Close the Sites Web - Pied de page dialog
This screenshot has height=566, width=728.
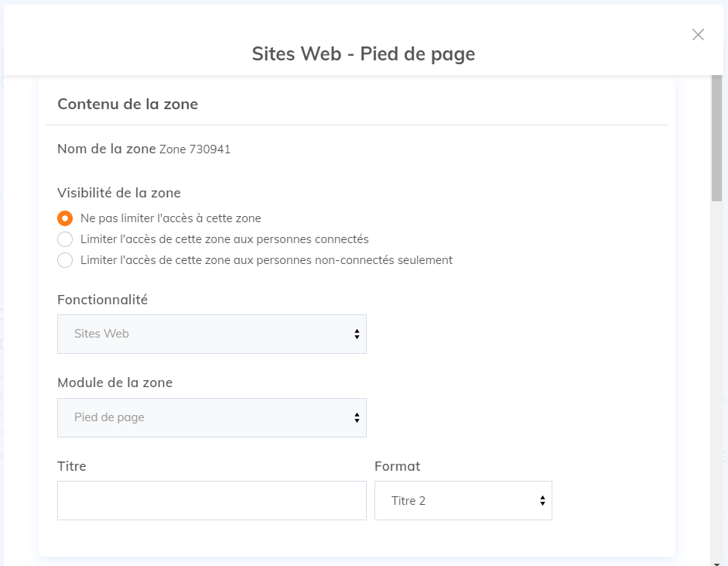(x=698, y=34)
